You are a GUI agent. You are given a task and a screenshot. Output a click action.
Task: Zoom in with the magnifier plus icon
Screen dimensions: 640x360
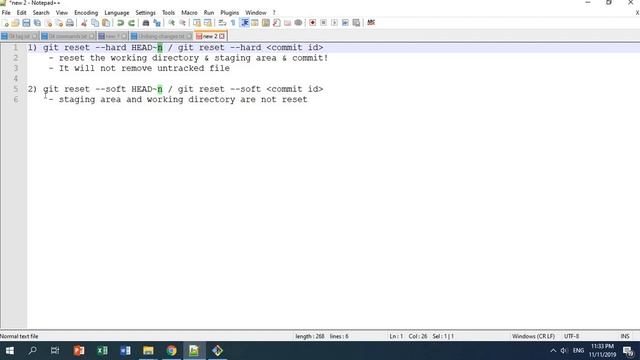(171, 23)
